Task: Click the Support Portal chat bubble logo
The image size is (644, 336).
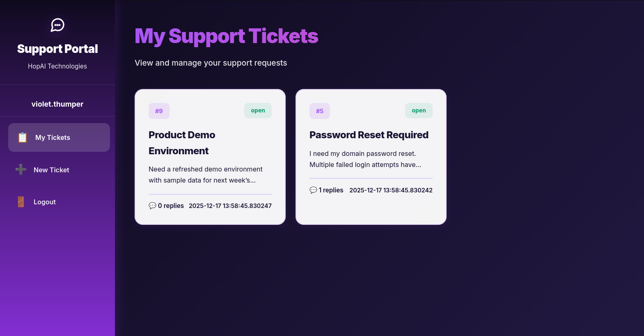Action: pos(57,25)
